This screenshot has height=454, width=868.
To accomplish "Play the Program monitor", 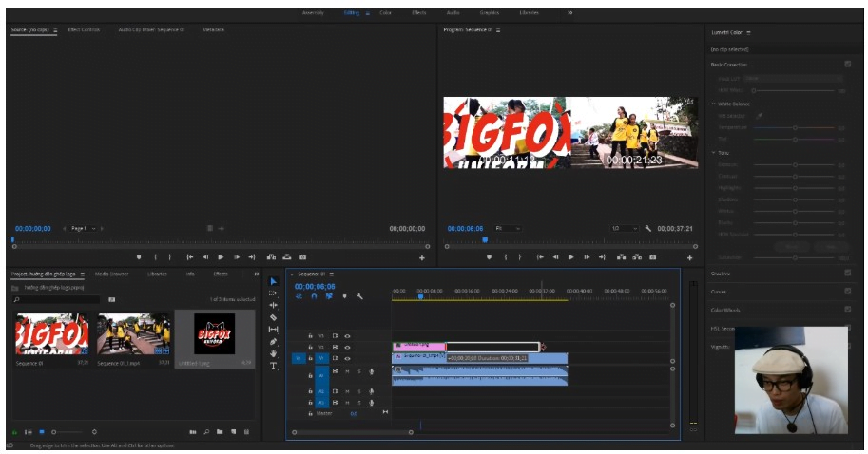I will click(570, 257).
